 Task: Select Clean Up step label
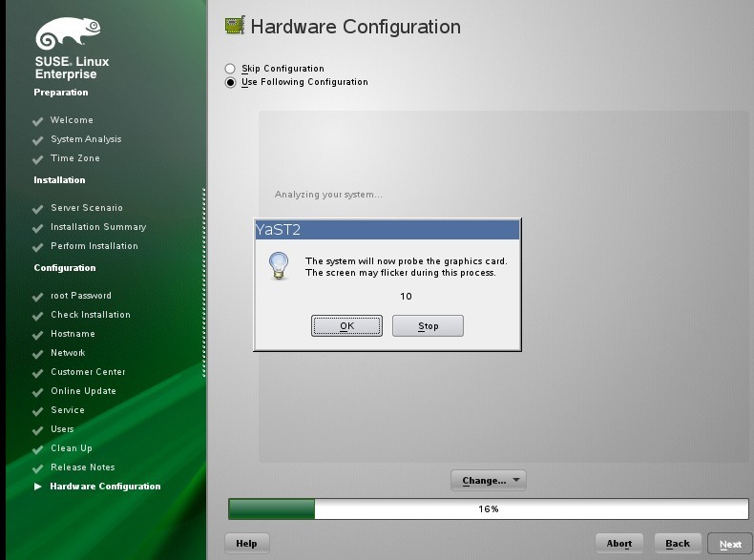pyautogui.click(x=72, y=448)
